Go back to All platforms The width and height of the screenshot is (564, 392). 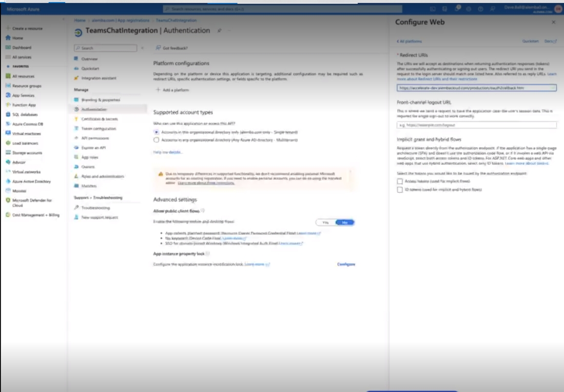(409, 41)
